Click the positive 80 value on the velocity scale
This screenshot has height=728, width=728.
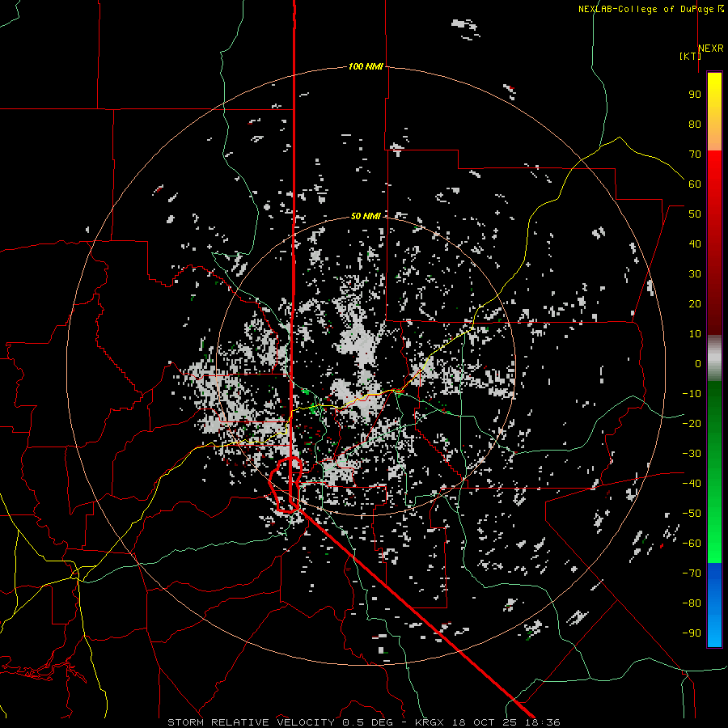[x=695, y=125]
